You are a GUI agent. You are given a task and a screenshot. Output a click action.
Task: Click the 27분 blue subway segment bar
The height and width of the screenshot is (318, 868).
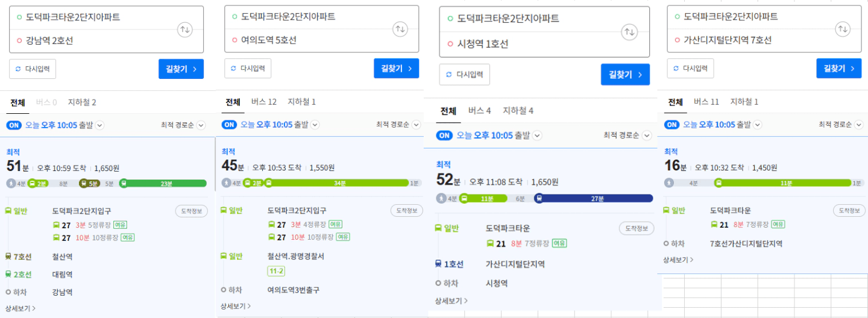point(596,198)
